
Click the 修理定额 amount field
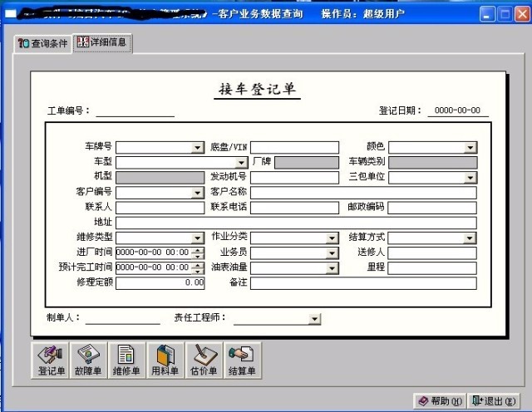coord(160,282)
